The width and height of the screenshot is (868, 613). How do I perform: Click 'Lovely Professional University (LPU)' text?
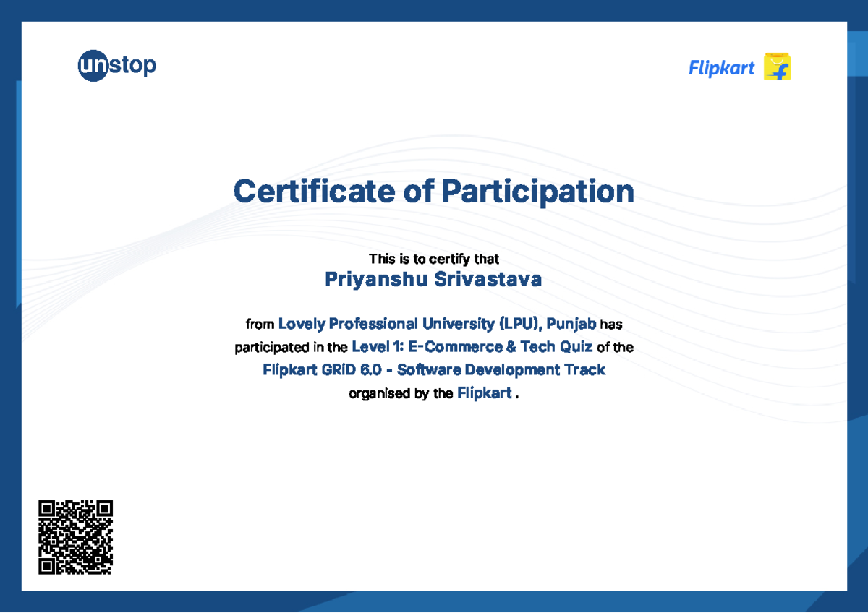(411, 324)
